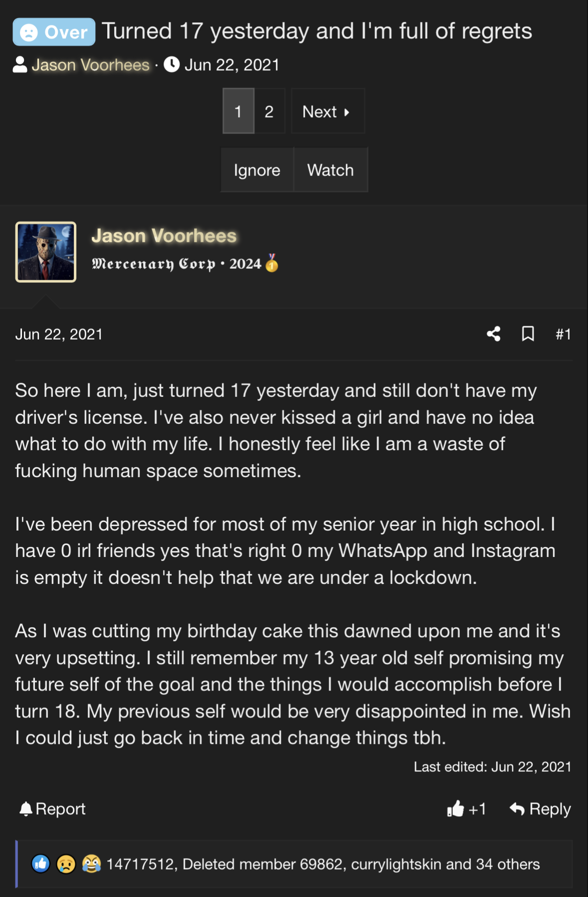588x897 pixels.
Task: Go to the Next page
Action: pyautogui.click(x=327, y=111)
